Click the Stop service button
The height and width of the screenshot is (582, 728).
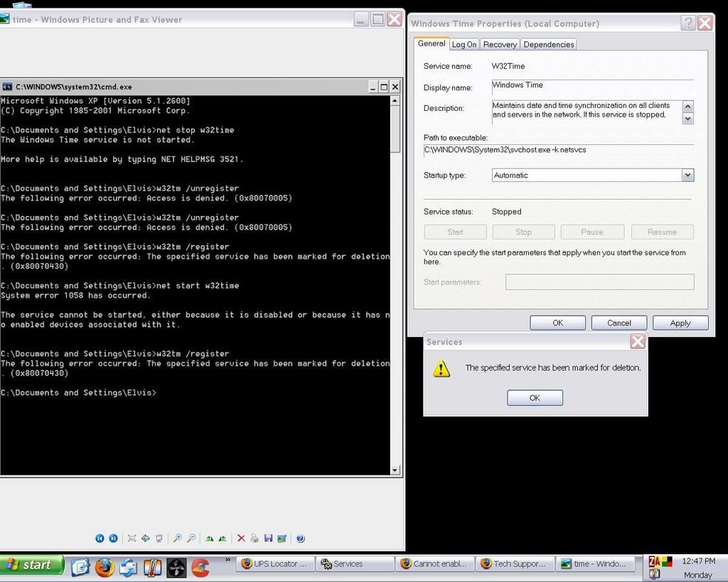pos(524,232)
